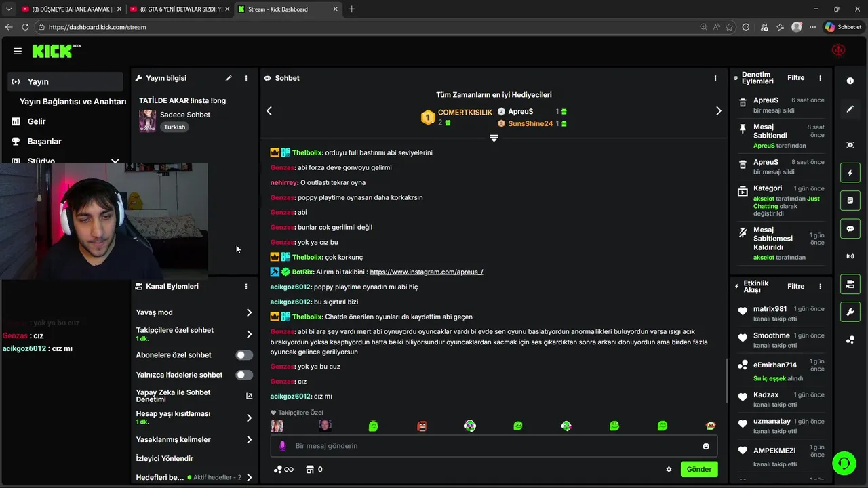The image size is (868, 488).
Task: Click COMERTKISILIK in top gifters
Action: click(465, 112)
